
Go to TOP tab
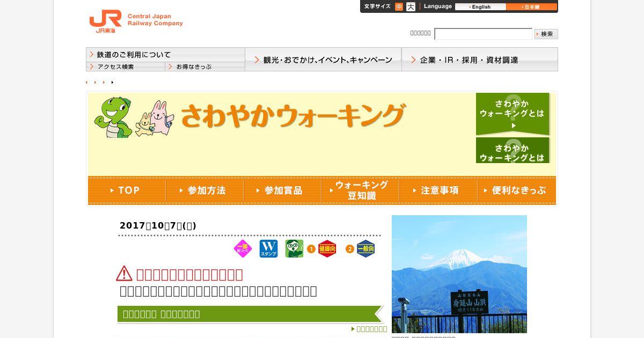127,190
